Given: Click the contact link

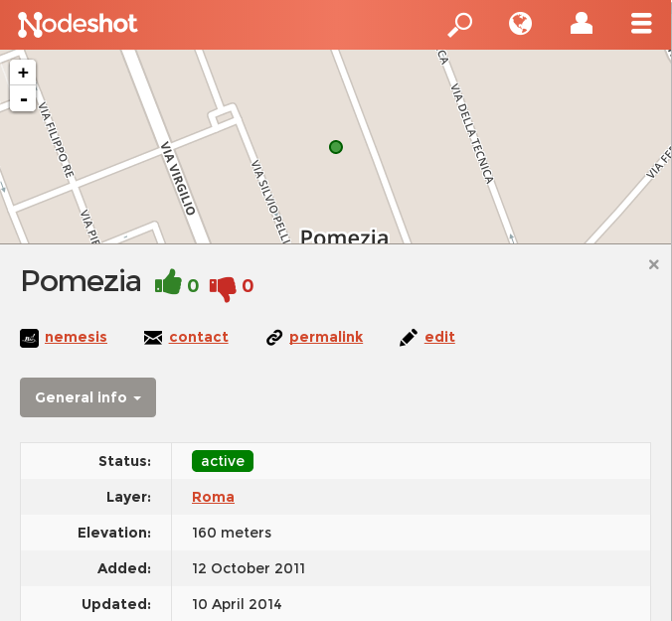Looking at the screenshot, I should tap(199, 337).
